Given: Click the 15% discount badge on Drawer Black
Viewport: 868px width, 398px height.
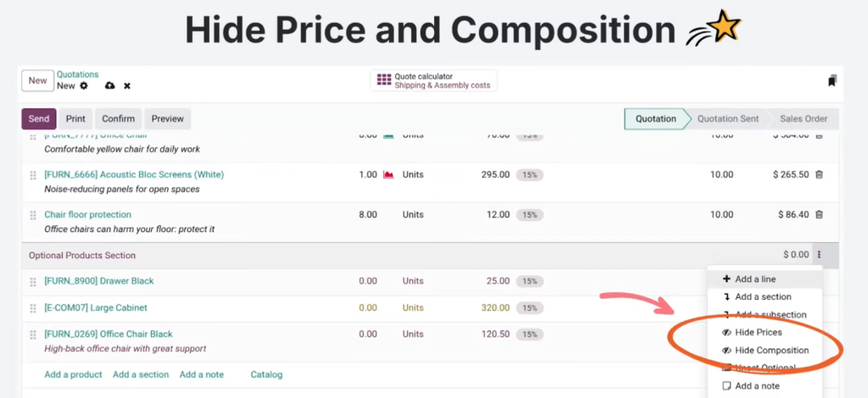Looking at the screenshot, I should coord(530,281).
